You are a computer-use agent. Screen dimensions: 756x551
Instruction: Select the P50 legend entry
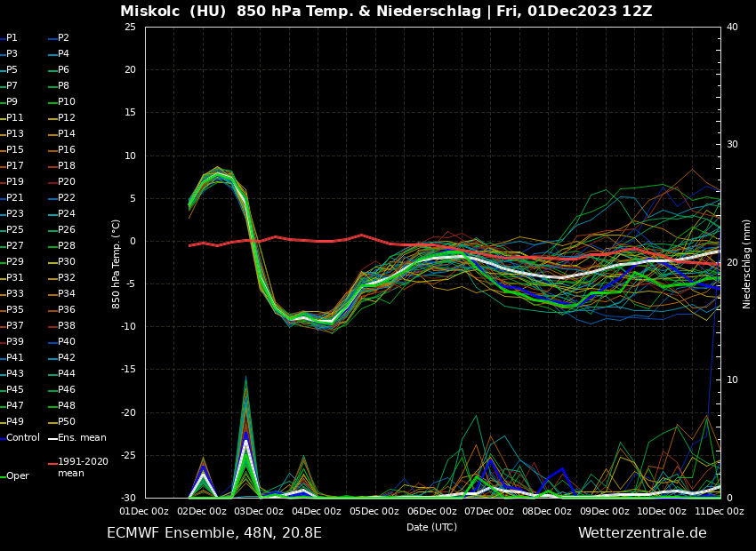click(67, 421)
